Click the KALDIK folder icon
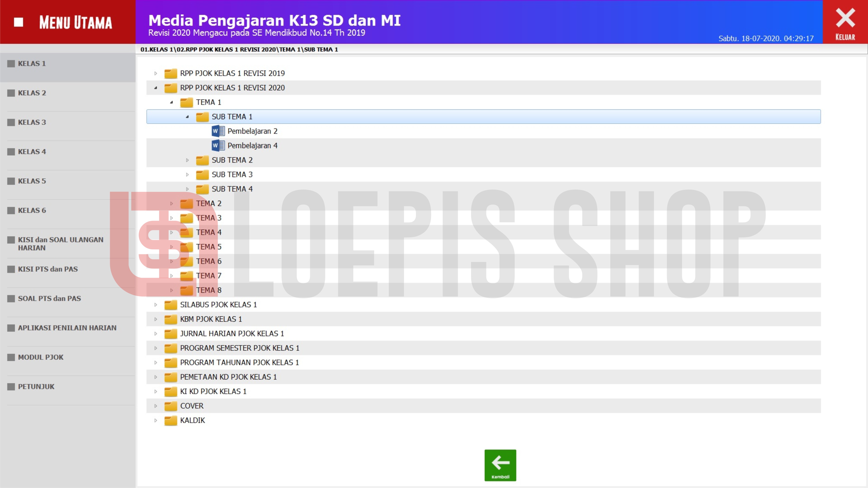The width and height of the screenshot is (868, 488). [170, 420]
